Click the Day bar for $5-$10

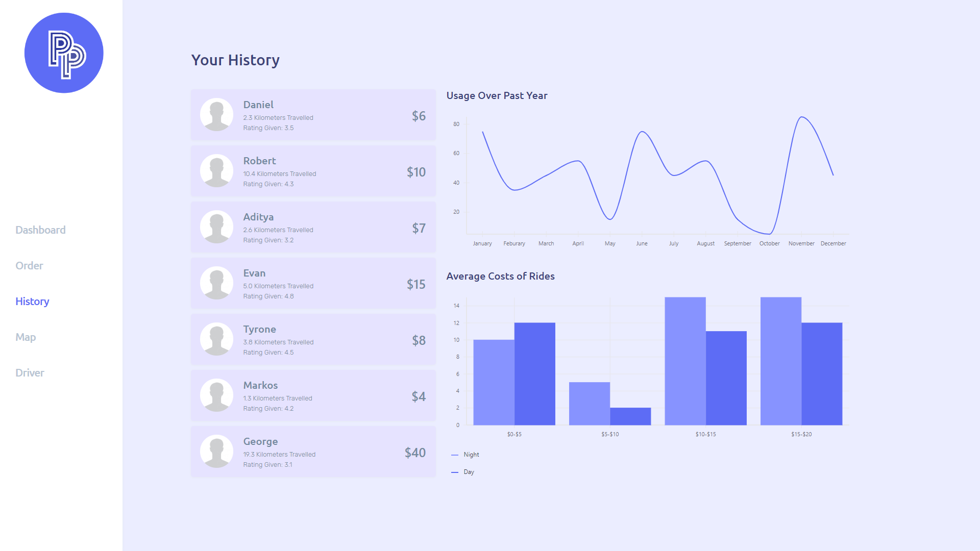pyautogui.click(x=630, y=416)
